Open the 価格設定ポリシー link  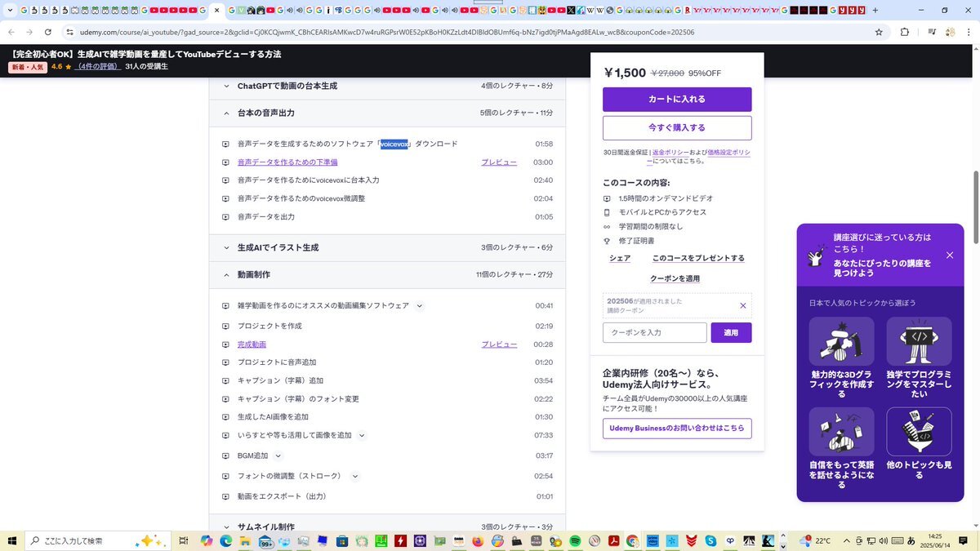728,153
